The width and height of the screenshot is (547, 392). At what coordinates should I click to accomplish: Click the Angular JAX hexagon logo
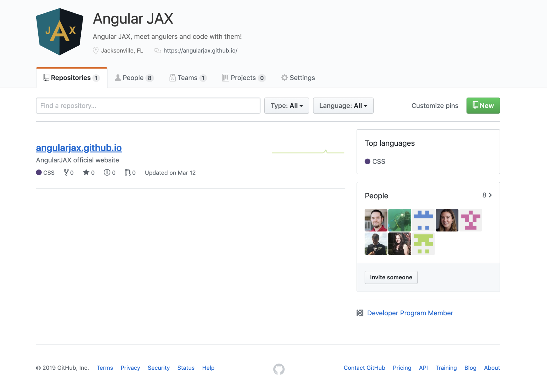(60, 32)
